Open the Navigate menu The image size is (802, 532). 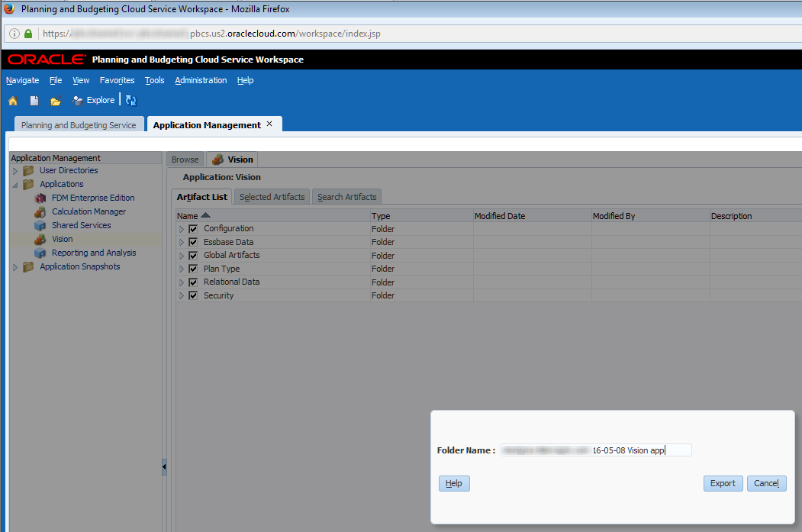point(22,80)
